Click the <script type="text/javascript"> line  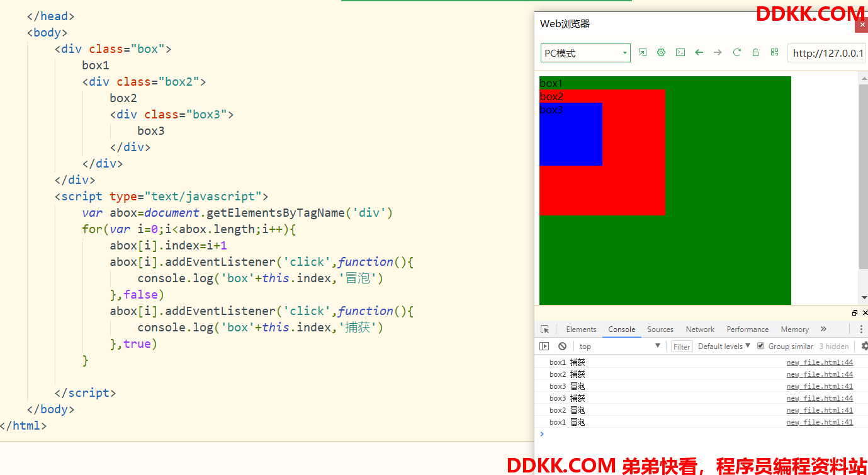(161, 197)
